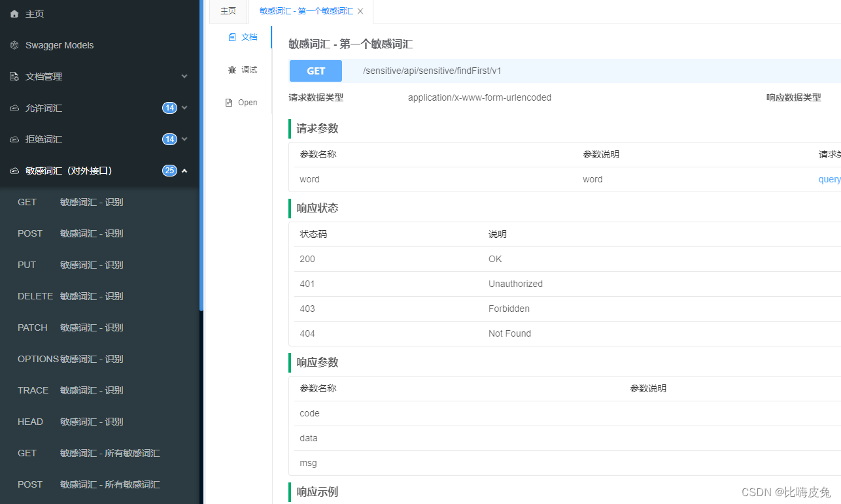841x504 pixels.
Task: Click the Not Found description cell
Action: [x=509, y=333]
